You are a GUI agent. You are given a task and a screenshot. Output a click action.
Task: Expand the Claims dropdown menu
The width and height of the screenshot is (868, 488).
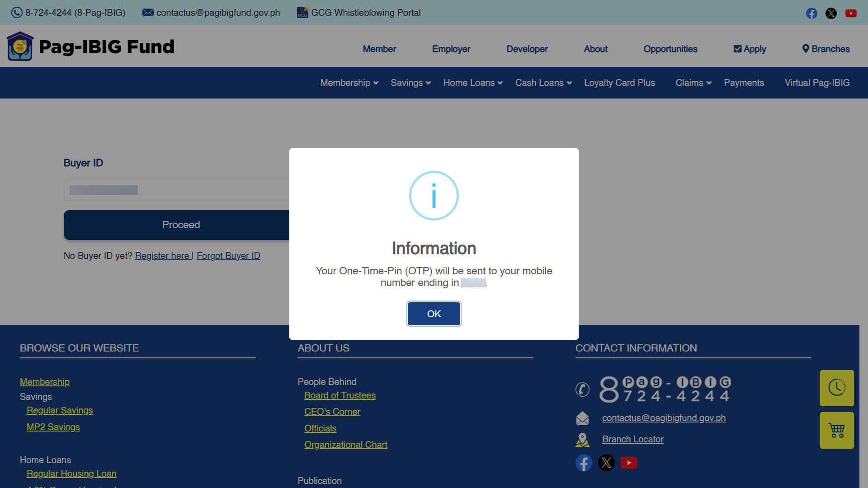(694, 83)
